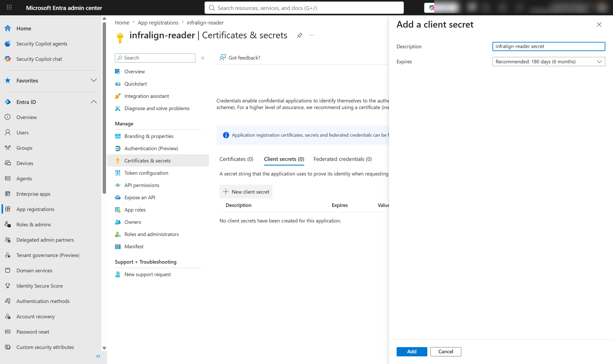
Task: Open Security Copilot chat icon
Action: (8, 59)
